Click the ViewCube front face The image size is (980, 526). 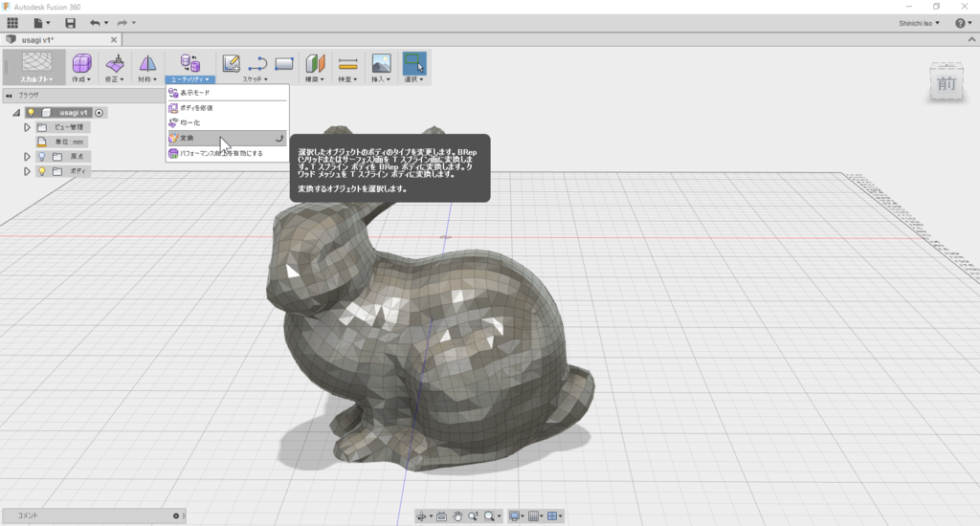pyautogui.click(x=947, y=84)
